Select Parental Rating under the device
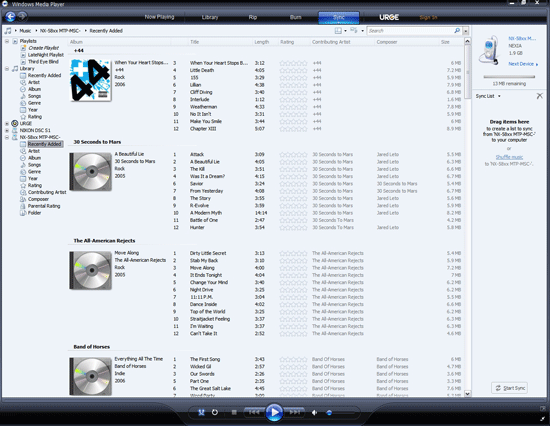The width and height of the screenshot is (550, 426). point(44,206)
